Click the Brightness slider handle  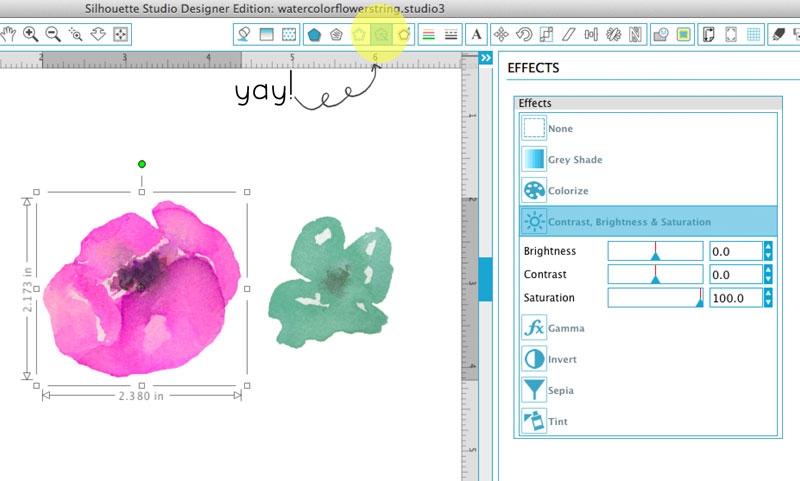pyautogui.click(x=656, y=256)
